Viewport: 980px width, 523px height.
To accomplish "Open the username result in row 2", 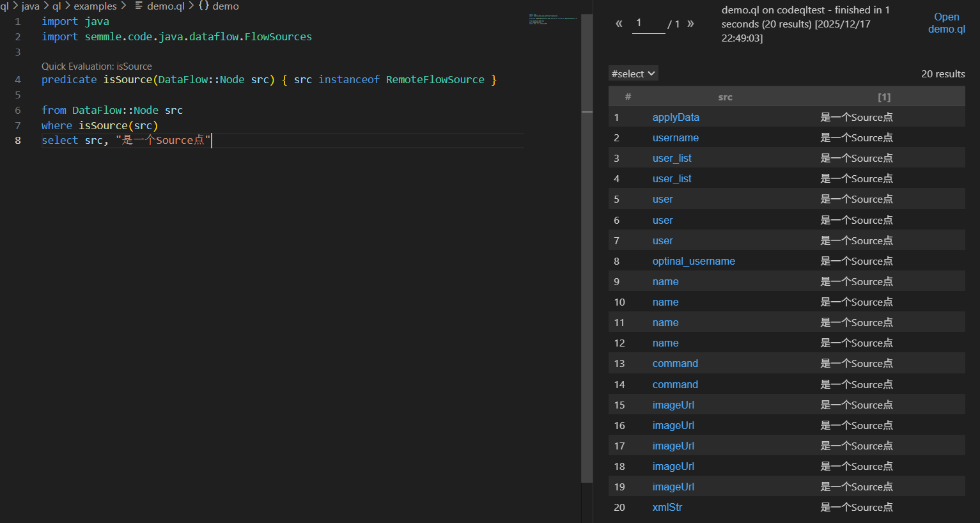I will (675, 137).
